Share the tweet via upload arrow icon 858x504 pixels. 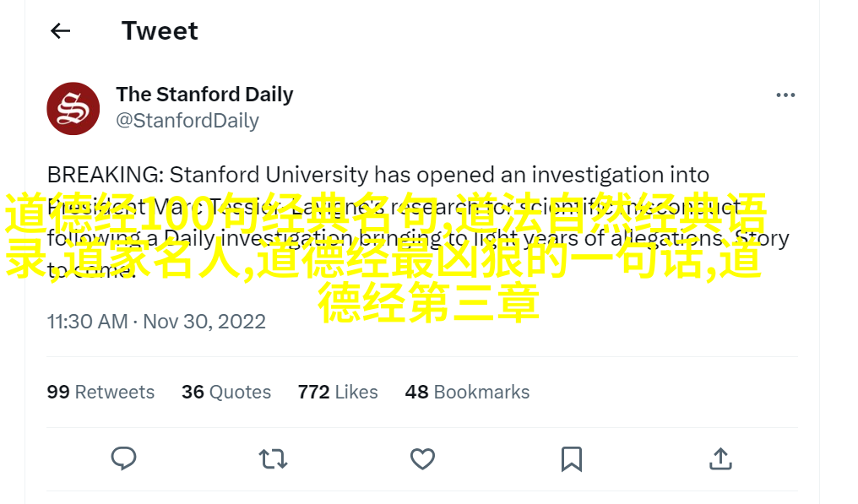pos(720,458)
